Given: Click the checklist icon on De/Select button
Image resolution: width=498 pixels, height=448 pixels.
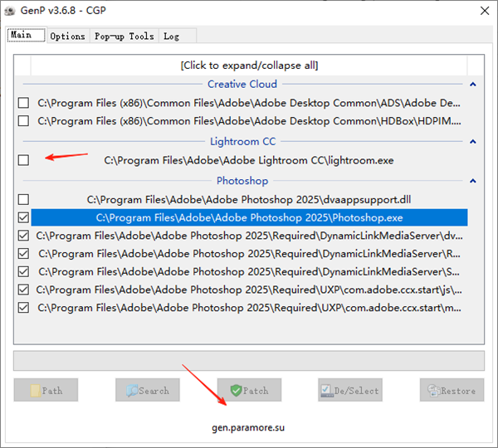Looking at the screenshot, I should (327, 391).
